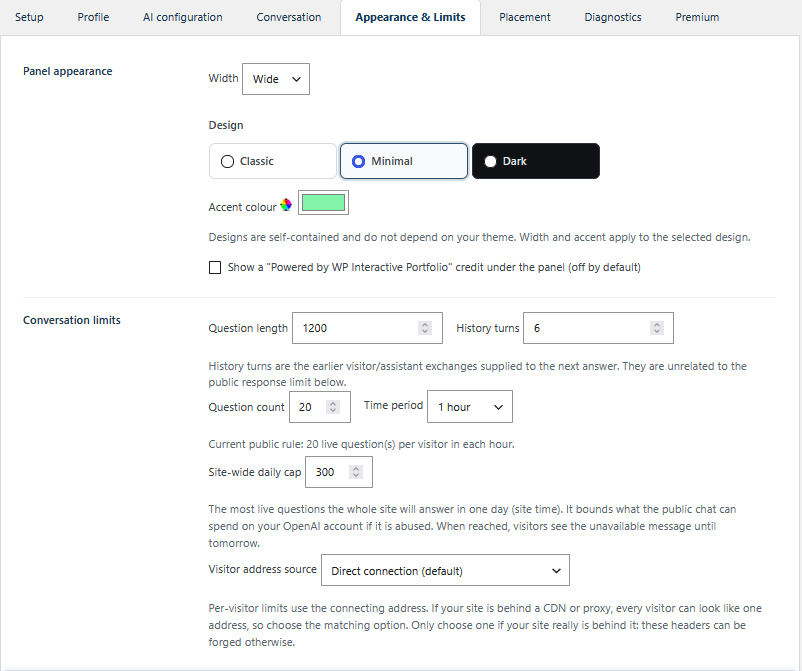Click the Site-wide daily cap field
The height and width of the screenshot is (671, 802).
coord(339,472)
